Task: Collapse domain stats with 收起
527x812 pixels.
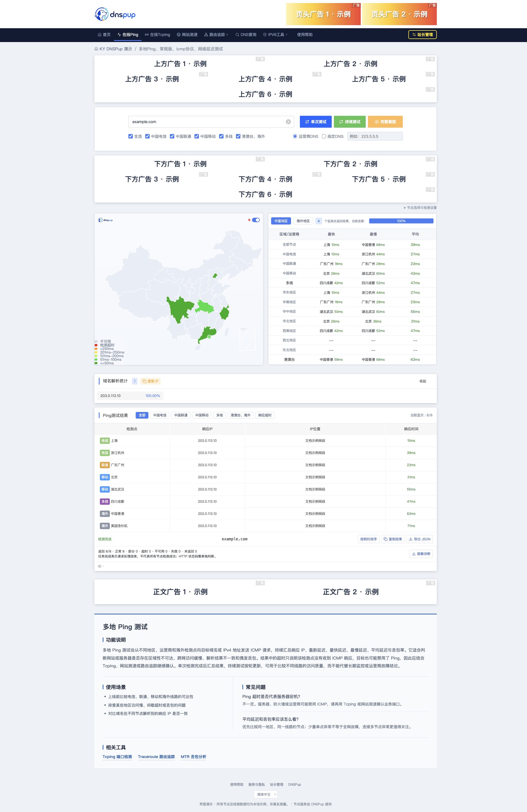Action: click(423, 381)
